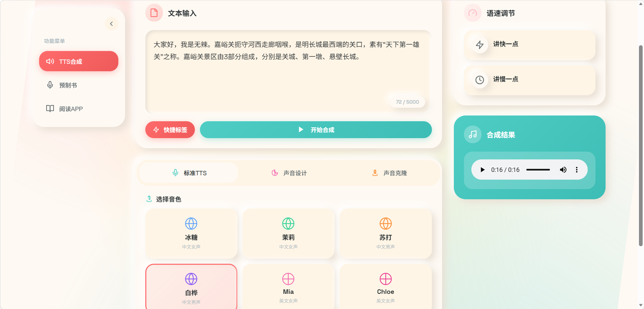
Task: Click the clock icon for 讲慢一点
Action: (x=479, y=80)
